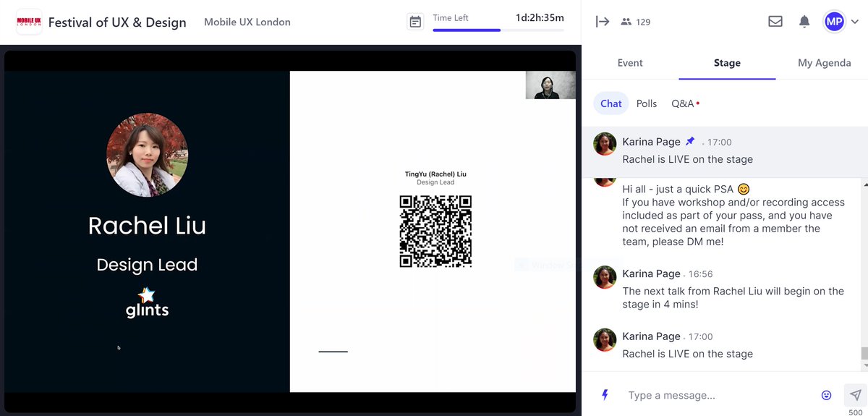
Task: Expand the profile menu chevron
Action: [855, 22]
